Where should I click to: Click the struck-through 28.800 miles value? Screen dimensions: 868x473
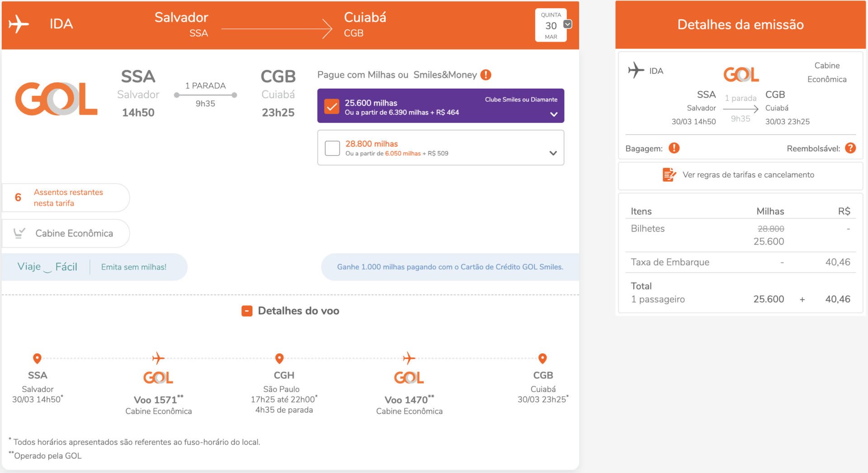[771, 229]
